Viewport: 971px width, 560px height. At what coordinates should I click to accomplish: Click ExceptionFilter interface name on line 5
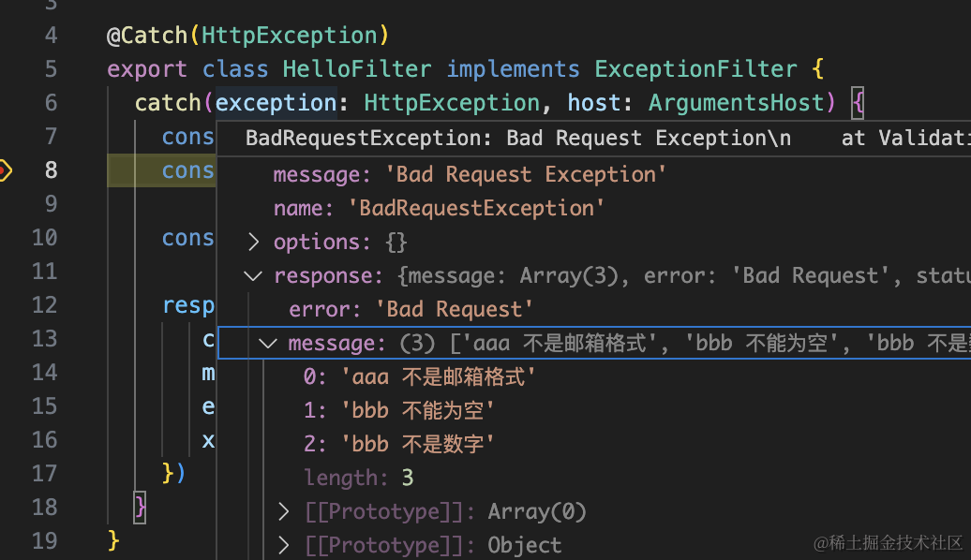coord(695,68)
